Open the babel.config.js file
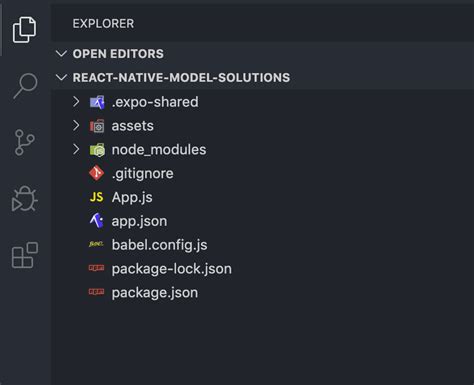 tap(159, 245)
